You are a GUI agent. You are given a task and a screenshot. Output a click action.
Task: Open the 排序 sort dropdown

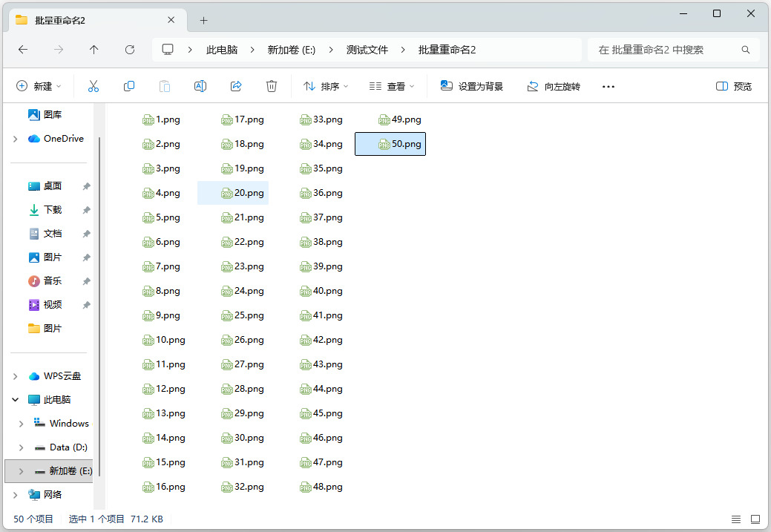(326, 87)
